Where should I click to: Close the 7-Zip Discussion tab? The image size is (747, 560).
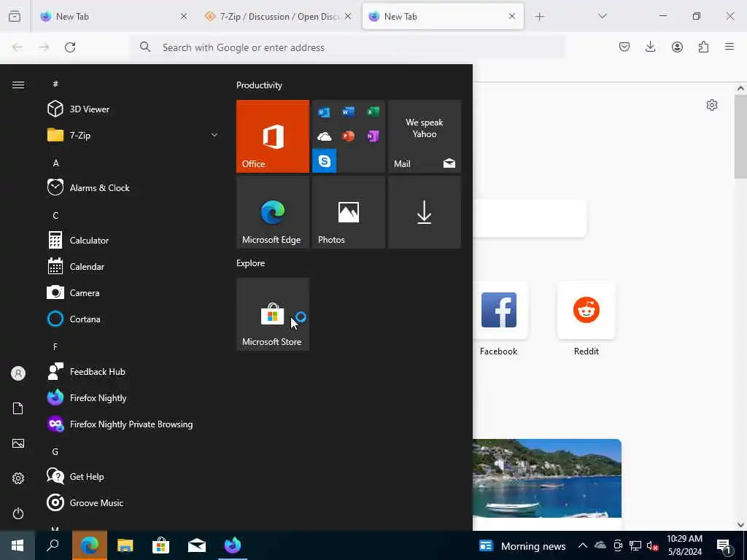(x=348, y=16)
